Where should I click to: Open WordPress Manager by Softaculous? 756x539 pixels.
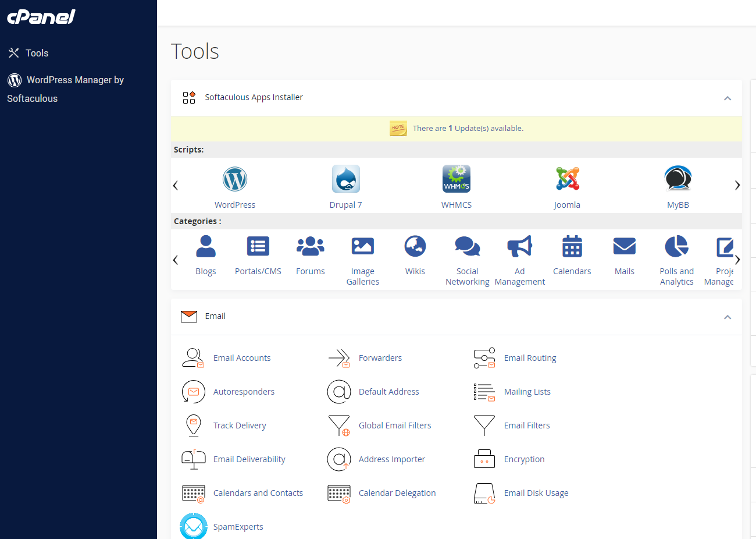65,89
